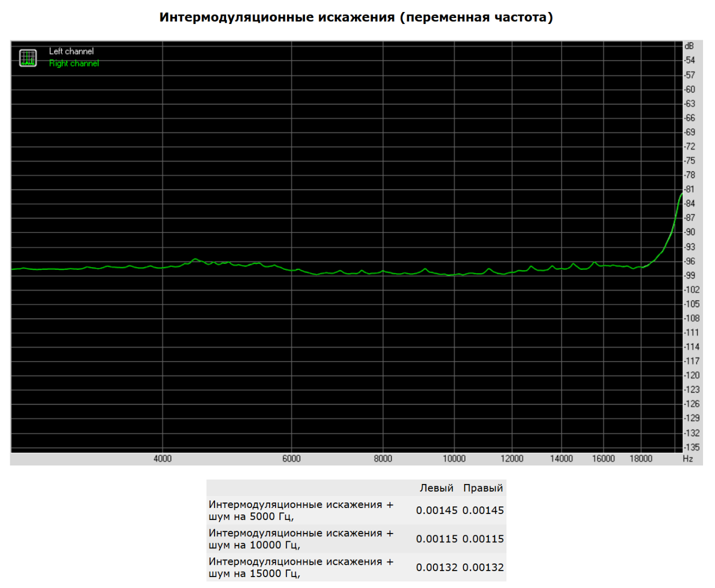This screenshot has height=588, width=715.
Task: Click the Hz unit label on the frequency axis
Action: pyautogui.click(x=688, y=459)
